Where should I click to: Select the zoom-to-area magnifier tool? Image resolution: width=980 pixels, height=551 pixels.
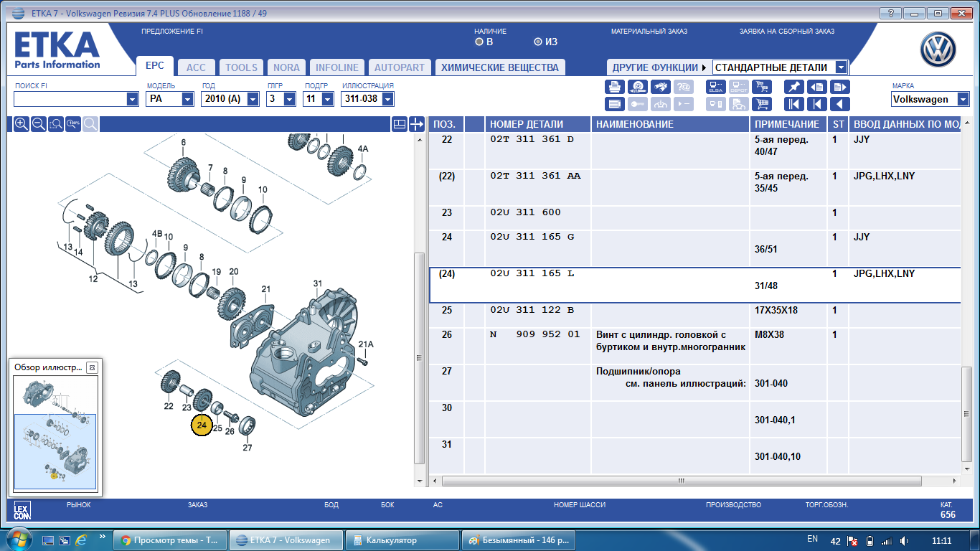tap(56, 124)
